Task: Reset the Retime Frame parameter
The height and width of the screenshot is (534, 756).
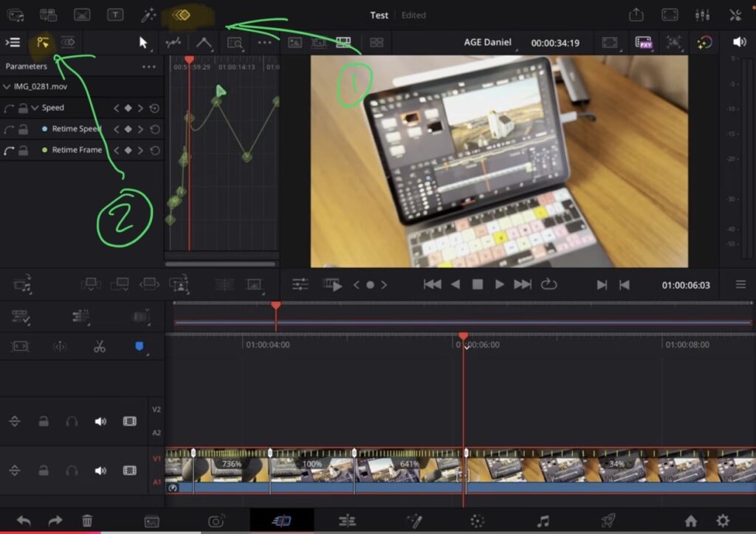Action: [154, 151]
